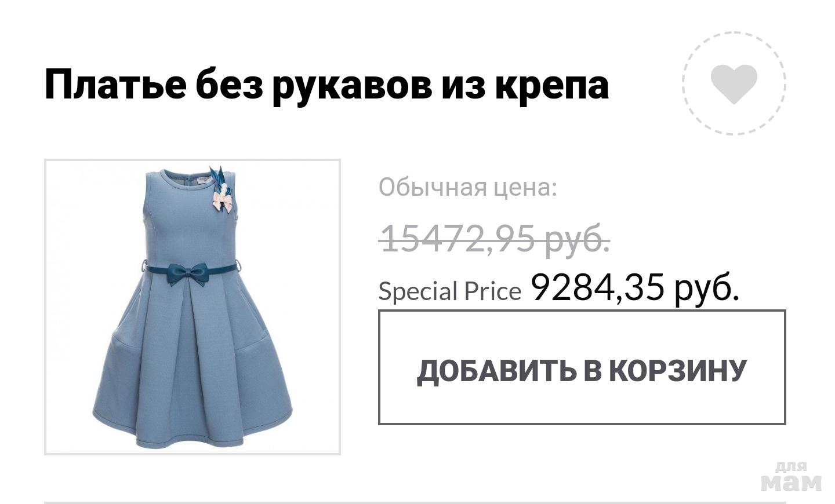This screenshot has width=835, height=504.
Task: Click the Обычная цена label
Action: [467, 187]
